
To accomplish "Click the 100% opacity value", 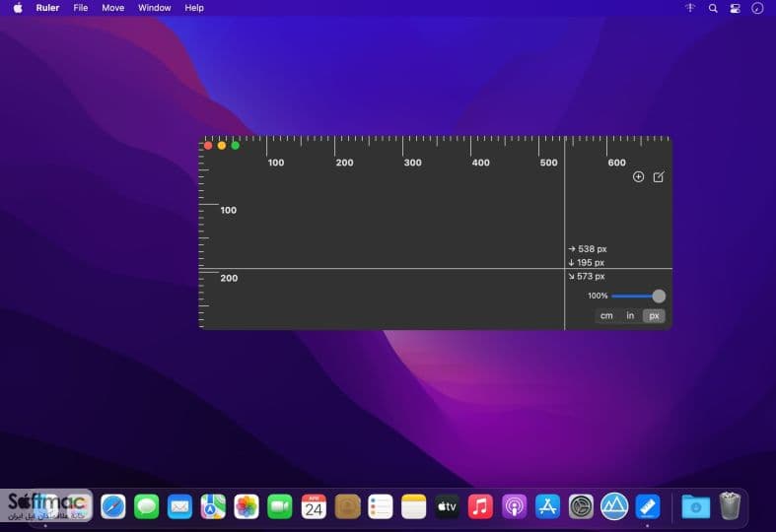I will pos(598,296).
